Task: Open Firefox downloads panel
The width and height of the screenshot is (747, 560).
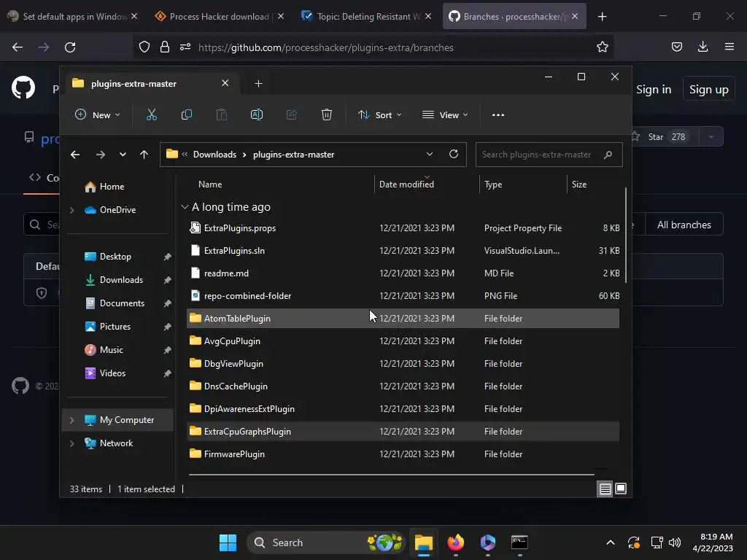Action: (703, 47)
